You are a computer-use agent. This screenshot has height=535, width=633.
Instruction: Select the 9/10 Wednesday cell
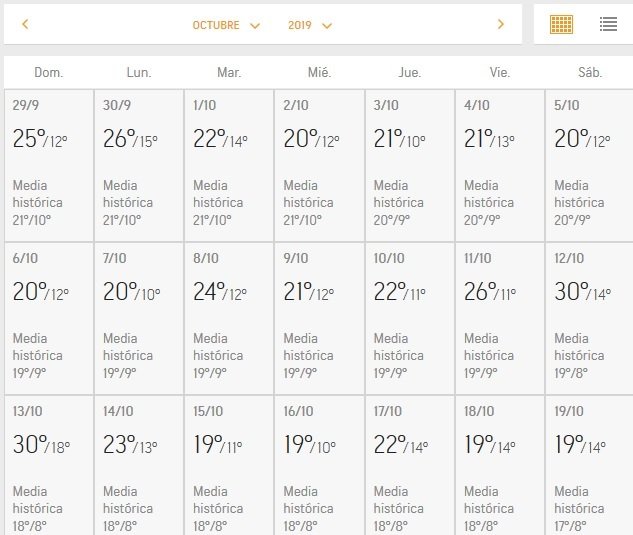[x=319, y=319]
